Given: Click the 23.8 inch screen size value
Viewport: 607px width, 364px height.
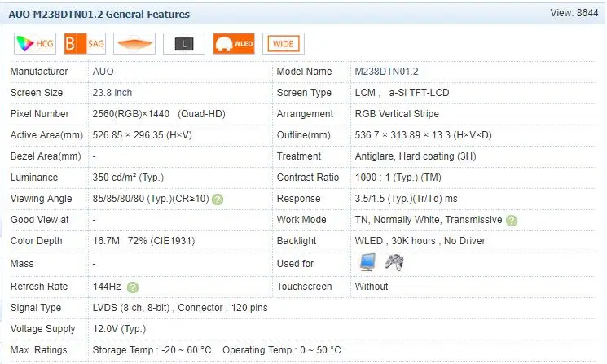Looking at the screenshot, I should pyautogui.click(x=112, y=93).
